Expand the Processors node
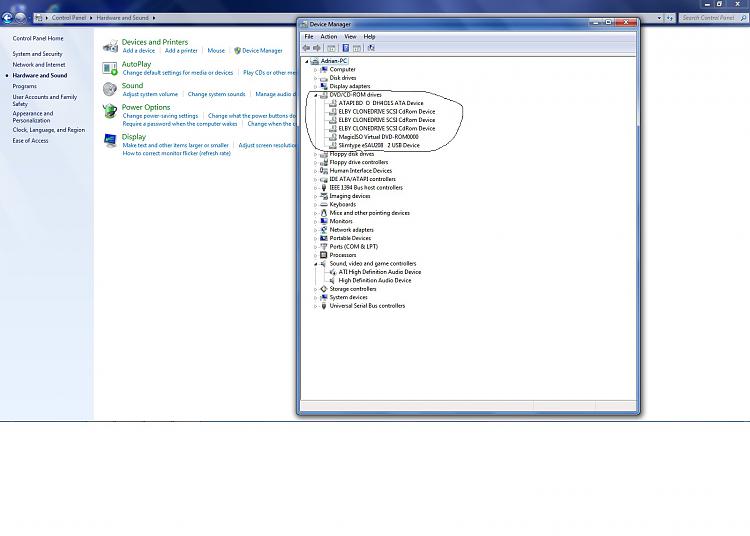This screenshot has width=750, height=536. (x=316, y=255)
